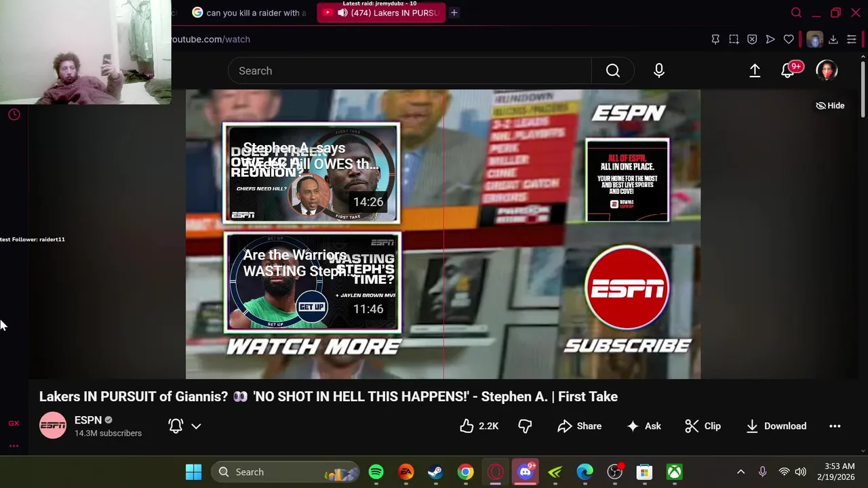Open OBS Studio from taskbar
The height and width of the screenshot is (488, 868).
[614, 472]
